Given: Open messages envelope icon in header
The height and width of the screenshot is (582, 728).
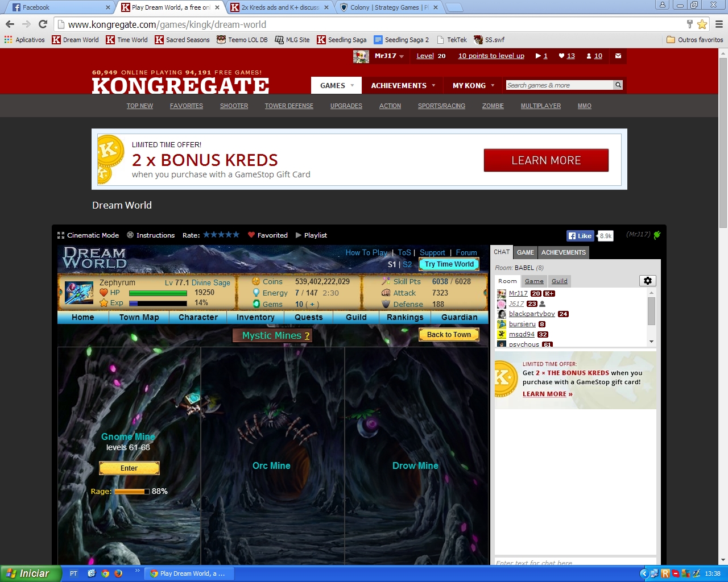Looking at the screenshot, I should click(x=618, y=56).
